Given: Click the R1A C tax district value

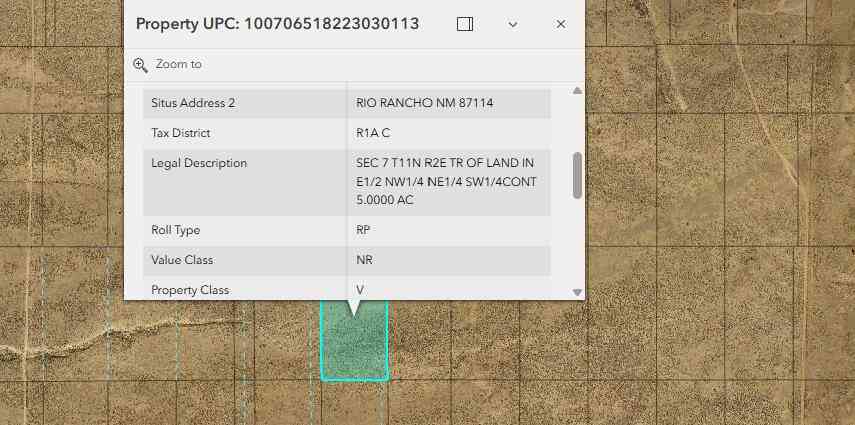Looking at the screenshot, I should (x=373, y=133).
